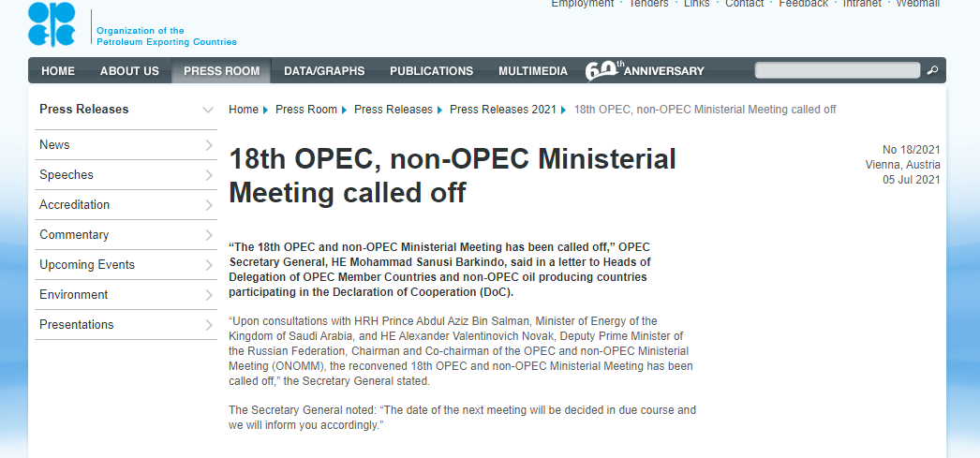Click the arrow beside Presentations
The image size is (980, 458).
point(209,325)
